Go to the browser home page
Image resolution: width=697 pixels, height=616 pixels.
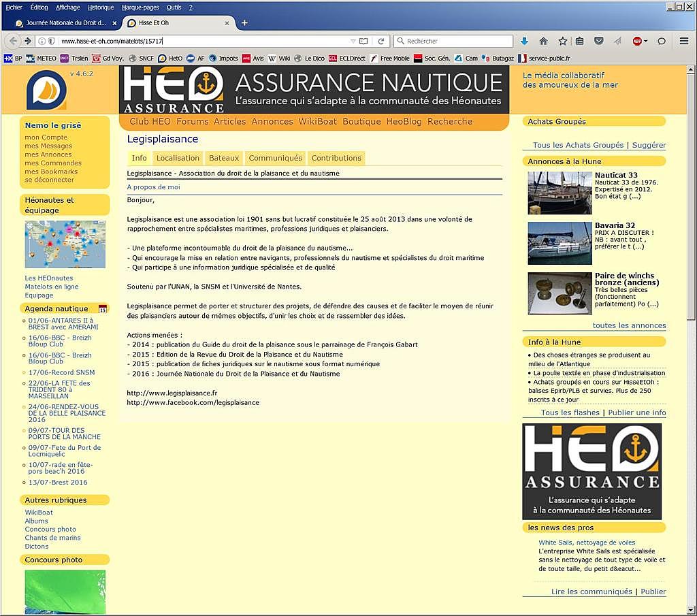[x=543, y=41]
